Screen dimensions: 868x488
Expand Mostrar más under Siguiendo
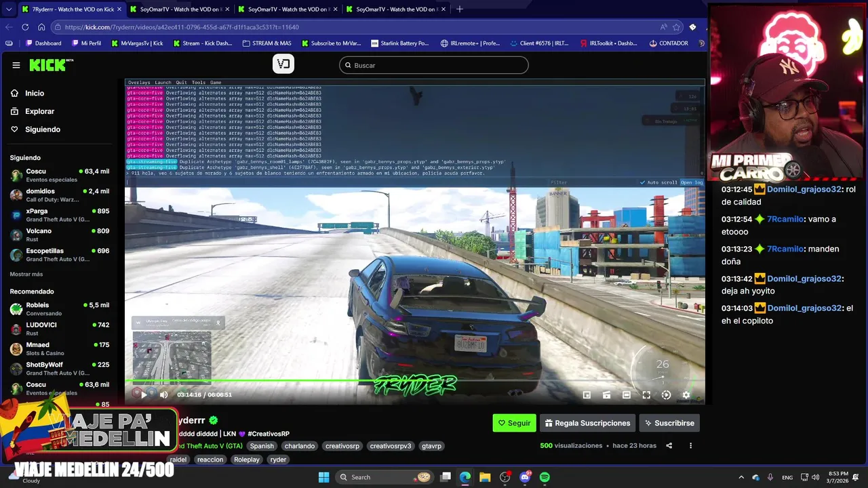pyautogui.click(x=26, y=274)
